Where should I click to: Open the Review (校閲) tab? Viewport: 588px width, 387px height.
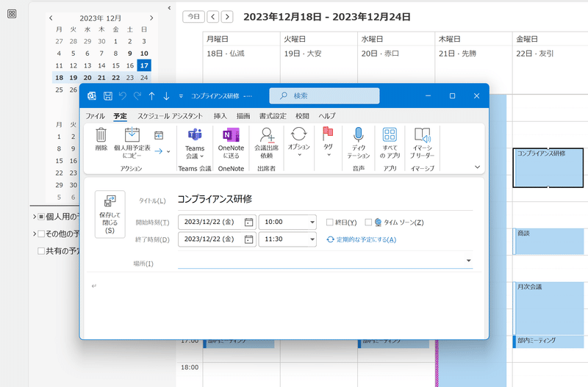point(302,116)
